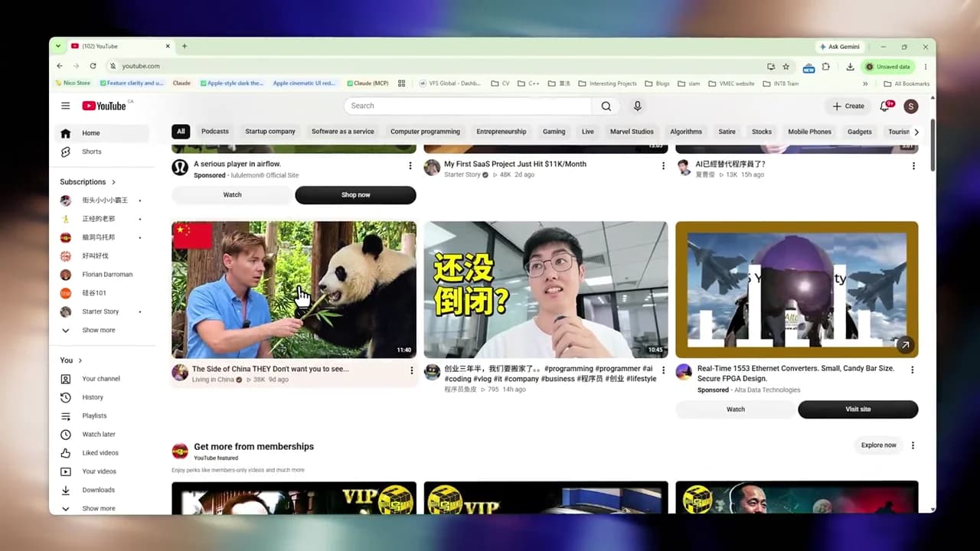Open the account avatar menu
The image size is (980, 551).
coord(910,106)
